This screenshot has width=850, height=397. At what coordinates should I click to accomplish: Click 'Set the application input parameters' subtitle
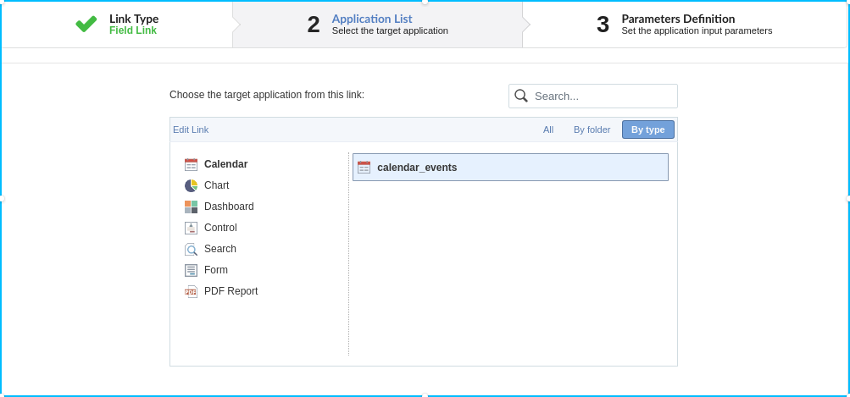click(x=697, y=31)
